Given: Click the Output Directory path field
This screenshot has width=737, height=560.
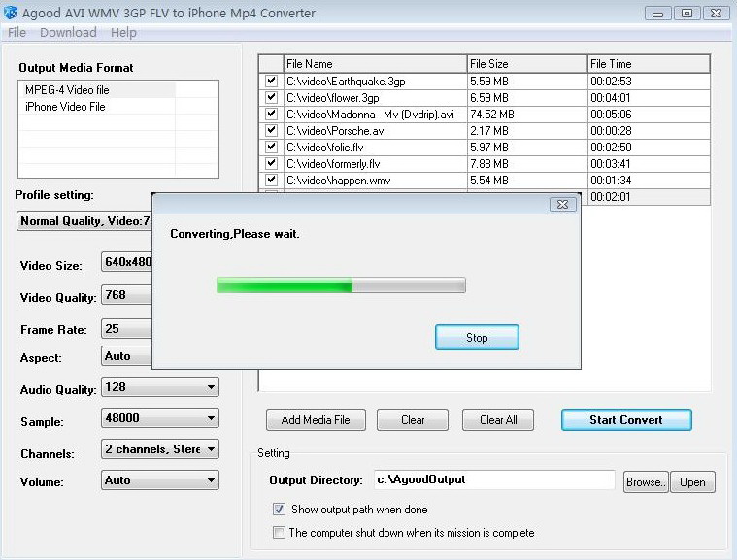Looking at the screenshot, I should coord(494,479).
